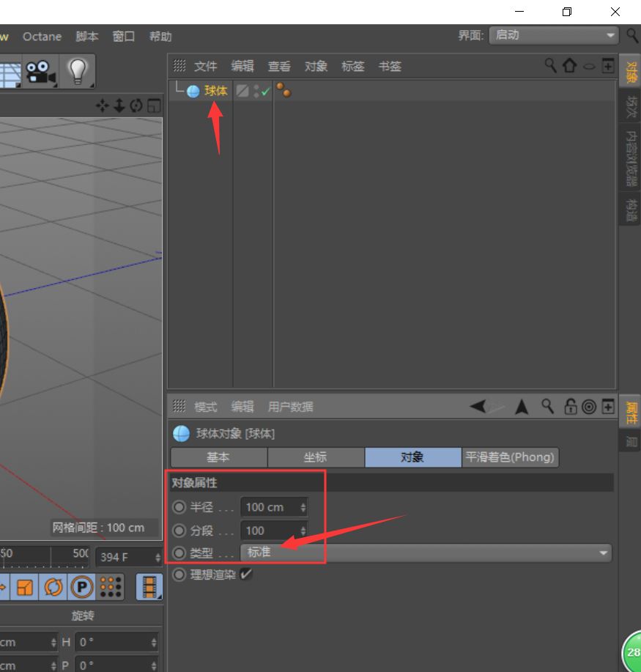
Task: Click the Object Manager new panel icon
Action: [x=608, y=66]
